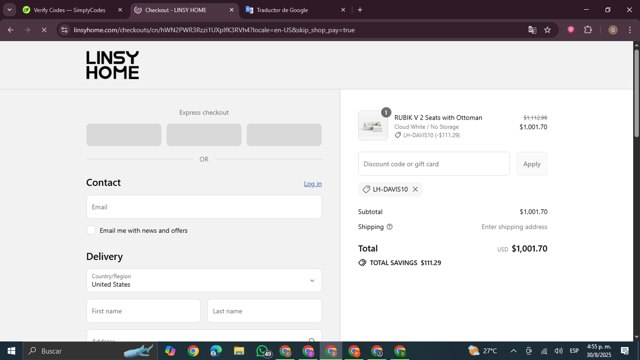The width and height of the screenshot is (640, 360).
Task: Open the volume control in system tray
Action: point(559,351)
